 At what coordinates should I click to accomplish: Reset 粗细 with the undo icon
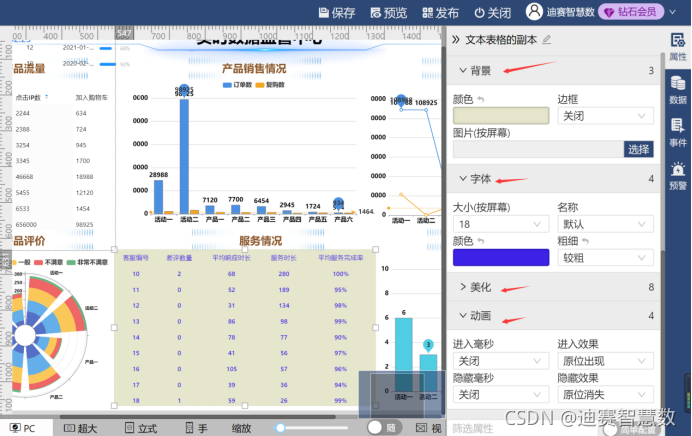585,241
